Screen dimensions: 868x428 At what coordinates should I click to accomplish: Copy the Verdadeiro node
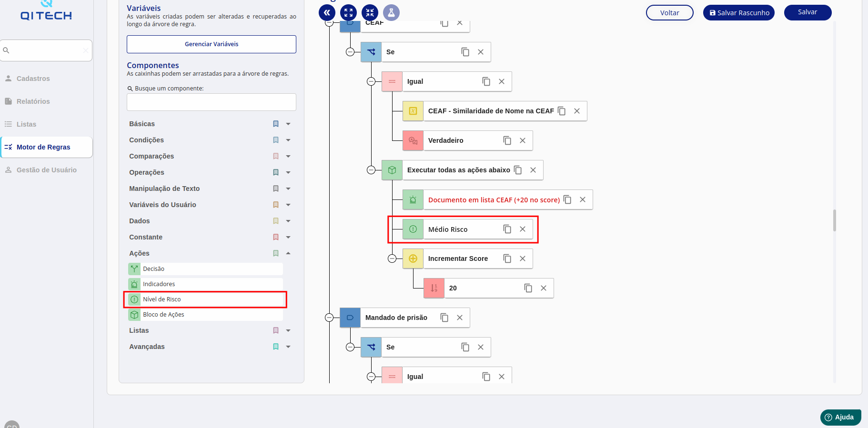coord(507,140)
